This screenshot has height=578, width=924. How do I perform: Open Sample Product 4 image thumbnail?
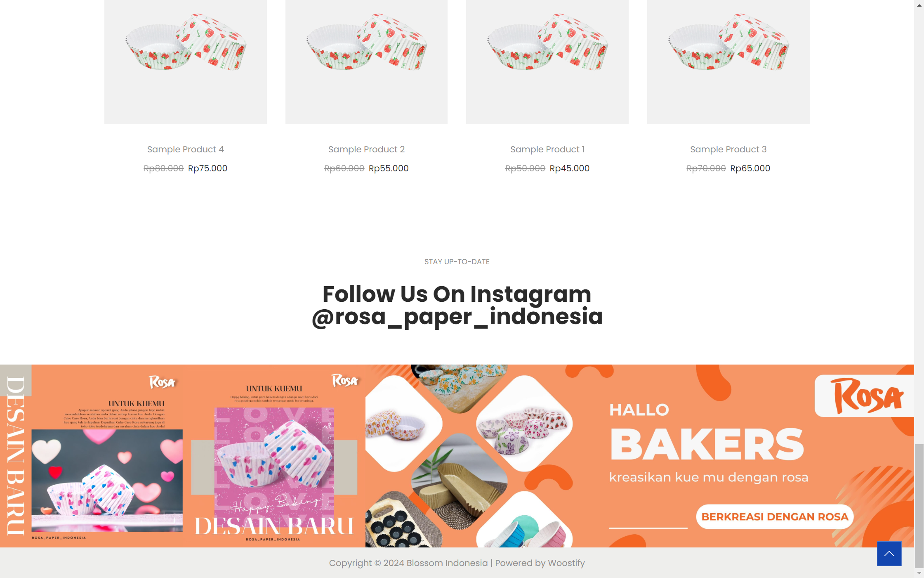185,62
